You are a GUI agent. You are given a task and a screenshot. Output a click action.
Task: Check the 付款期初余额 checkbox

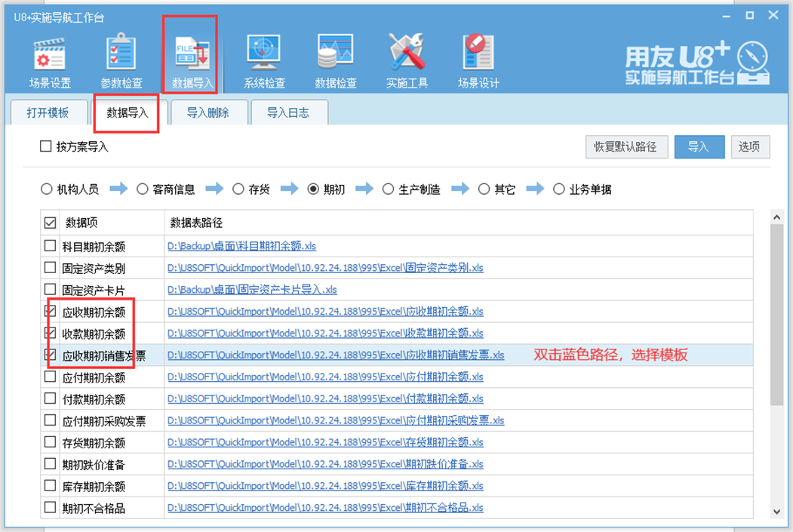[50, 398]
